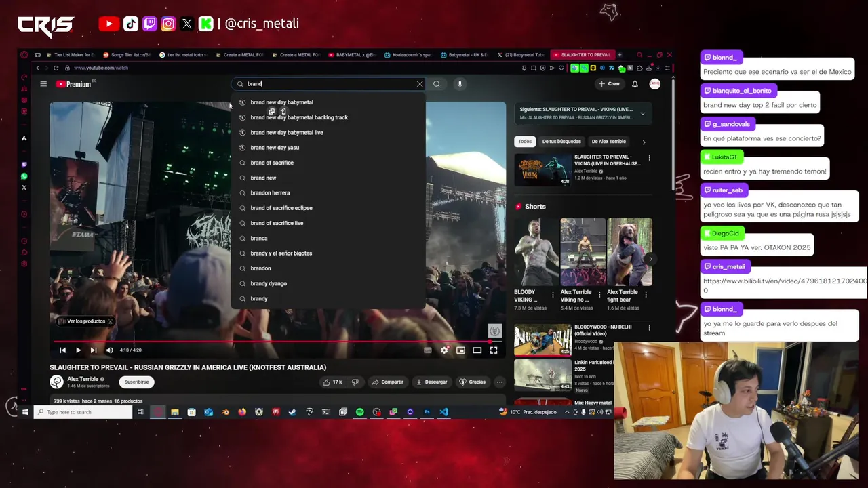This screenshot has width=868, height=488.
Task: Choose the 'brandy dyango' suggestion
Action: 328,283
